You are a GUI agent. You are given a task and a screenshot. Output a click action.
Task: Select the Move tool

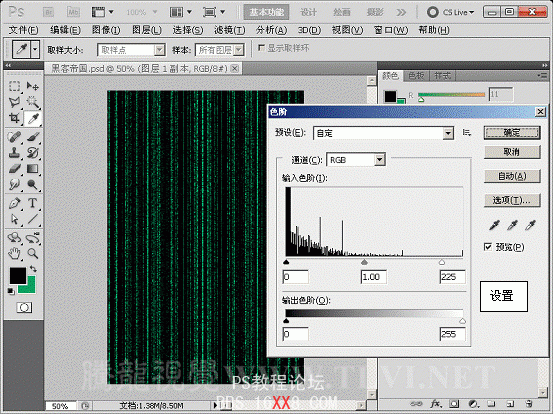click(x=32, y=86)
